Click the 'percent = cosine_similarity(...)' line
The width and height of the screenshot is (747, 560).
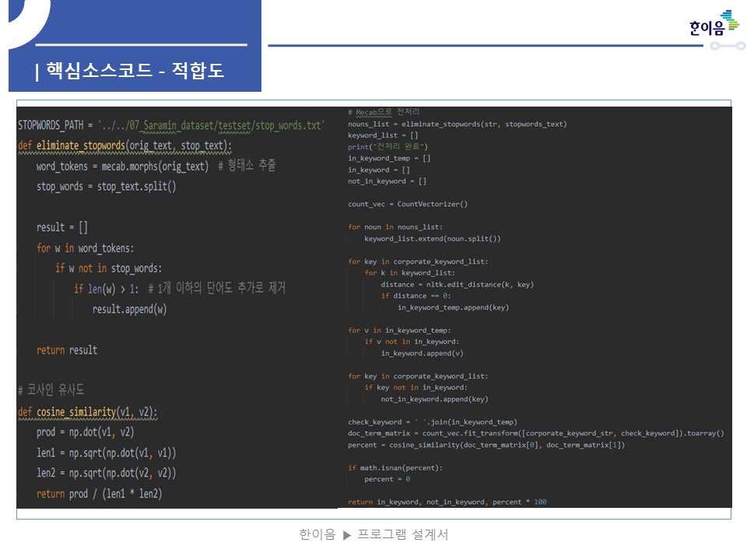486,445
